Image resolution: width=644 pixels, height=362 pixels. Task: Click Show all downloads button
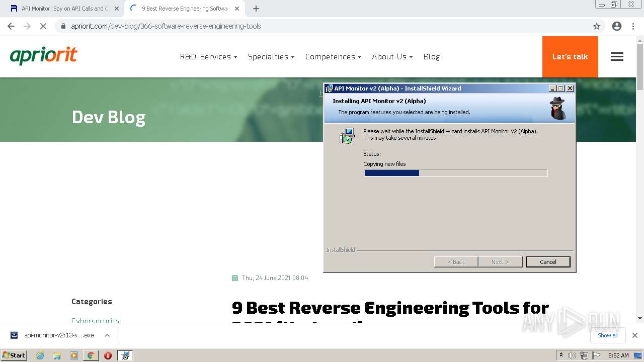(x=608, y=335)
